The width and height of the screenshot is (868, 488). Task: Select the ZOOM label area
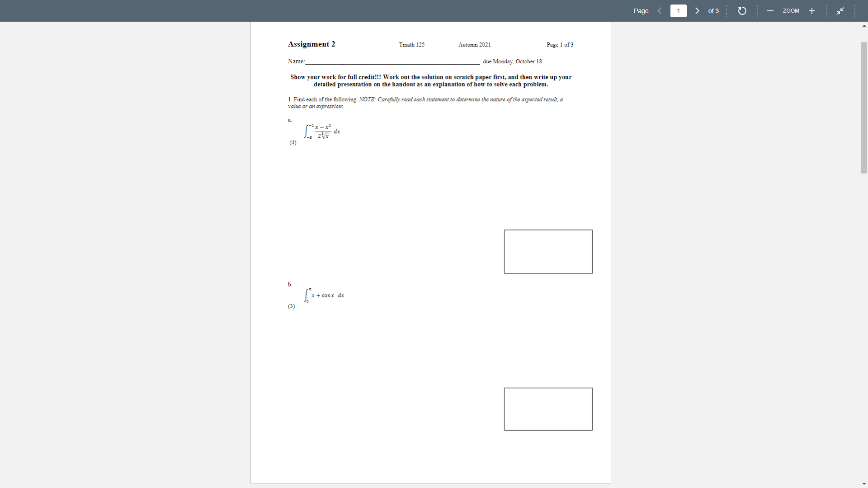tap(791, 10)
